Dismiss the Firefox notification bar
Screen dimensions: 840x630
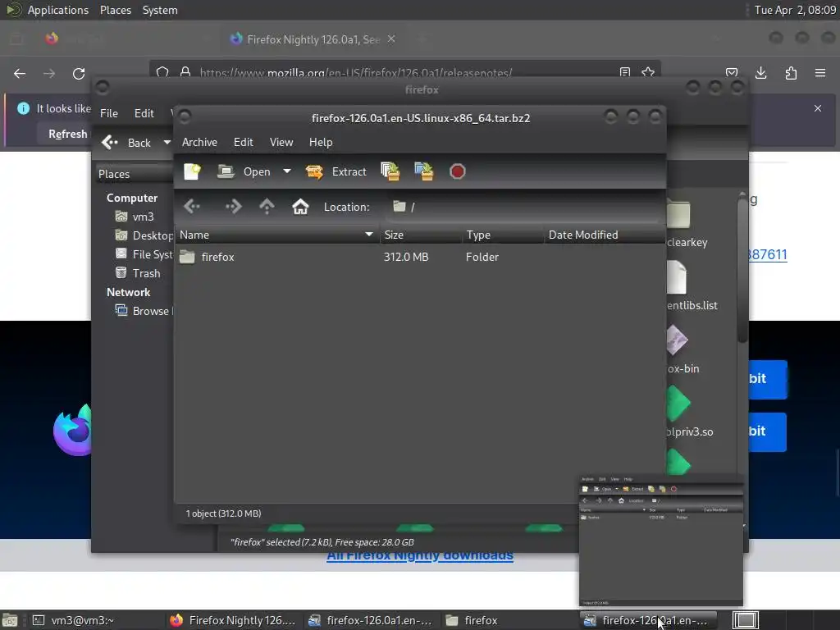point(818,108)
